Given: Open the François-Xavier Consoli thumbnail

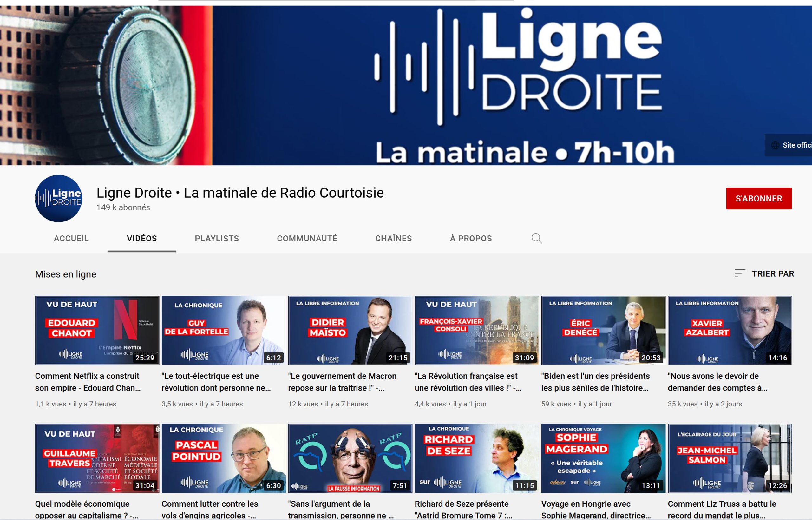Looking at the screenshot, I should (x=477, y=331).
